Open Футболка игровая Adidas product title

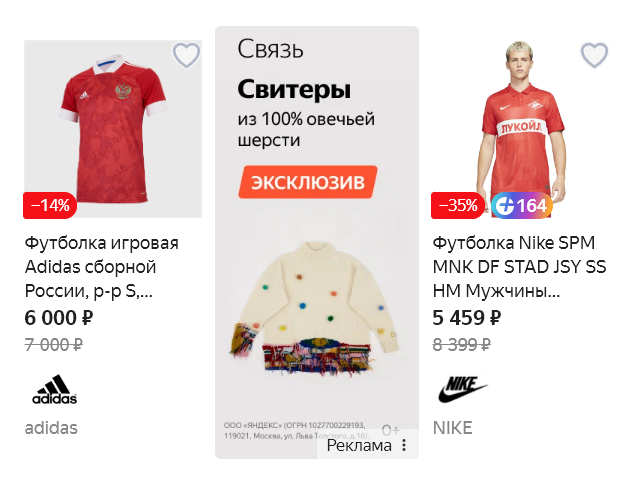(x=102, y=267)
